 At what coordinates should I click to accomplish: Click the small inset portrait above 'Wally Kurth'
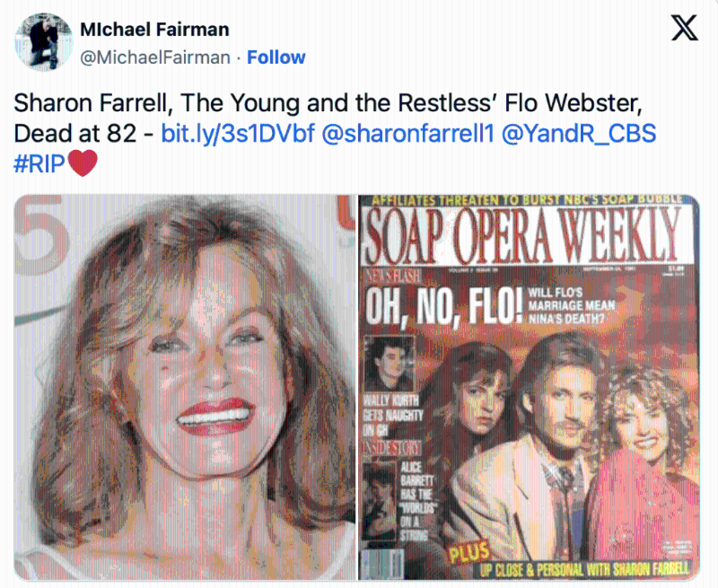389,364
